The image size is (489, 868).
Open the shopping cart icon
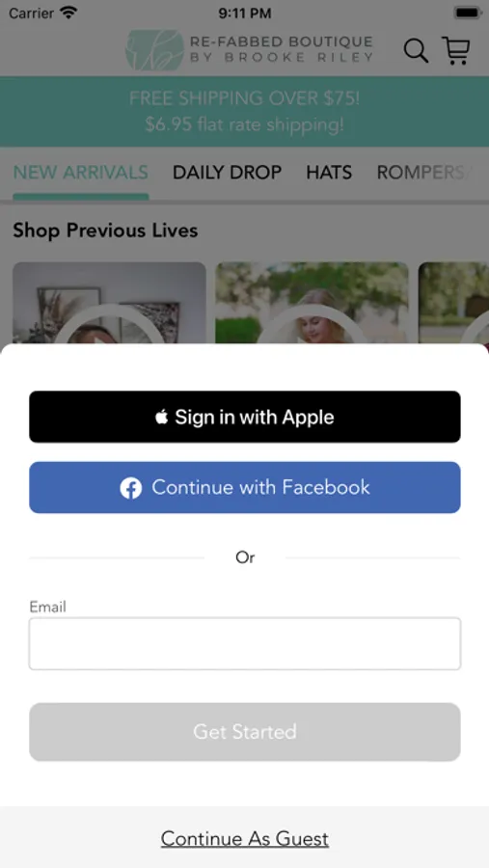coord(456,50)
